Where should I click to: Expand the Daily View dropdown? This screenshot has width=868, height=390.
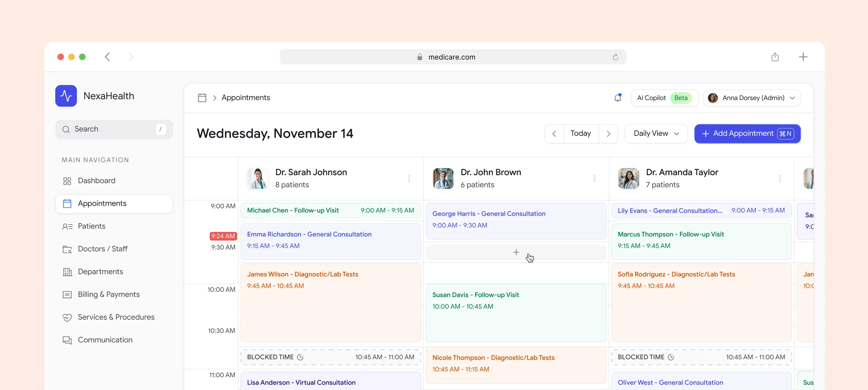pyautogui.click(x=656, y=134)
